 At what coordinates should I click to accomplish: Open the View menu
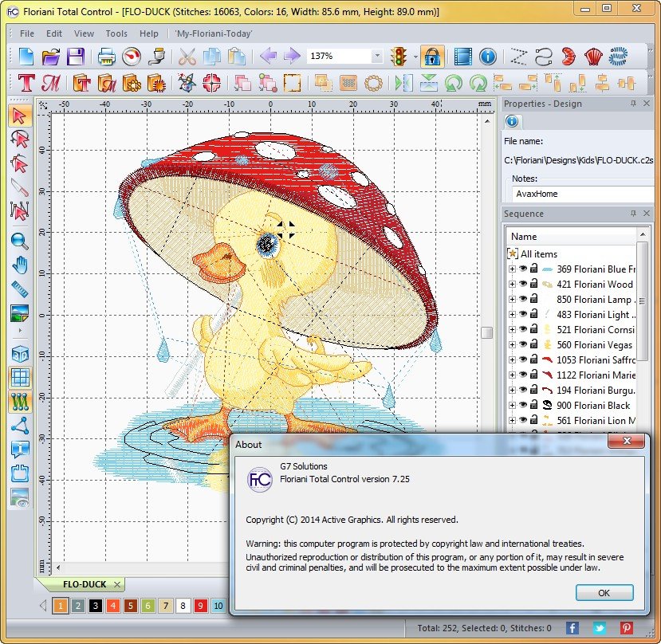[84, 33]
